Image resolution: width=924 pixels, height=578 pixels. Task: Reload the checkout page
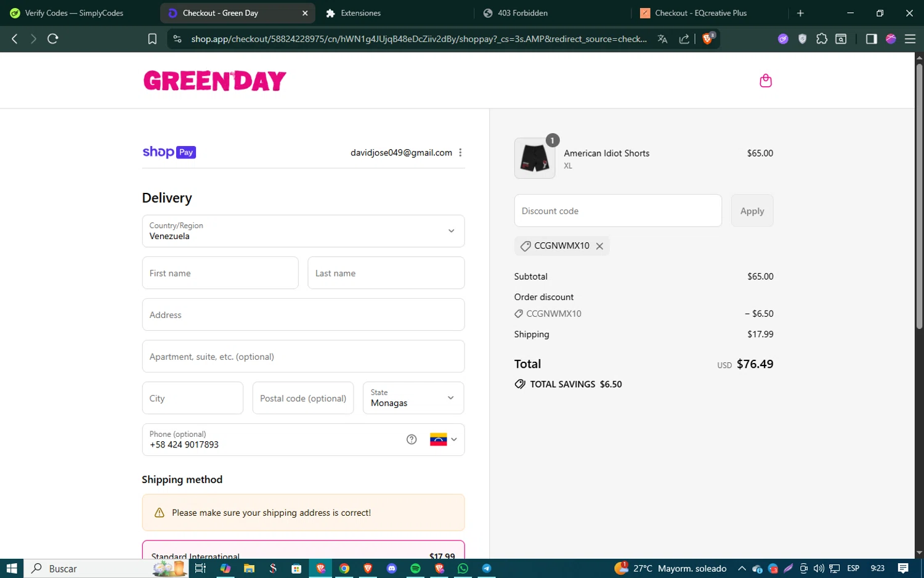(x=53, y=39)
